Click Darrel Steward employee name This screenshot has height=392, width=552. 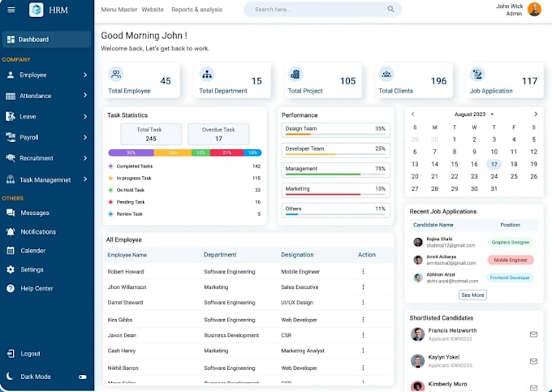(125, 303)
